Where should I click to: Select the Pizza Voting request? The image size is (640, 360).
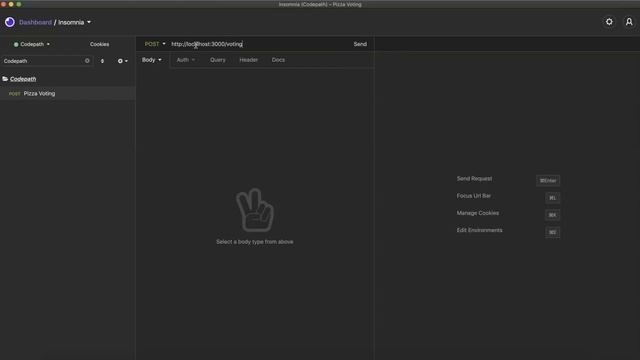pos(68,93)
